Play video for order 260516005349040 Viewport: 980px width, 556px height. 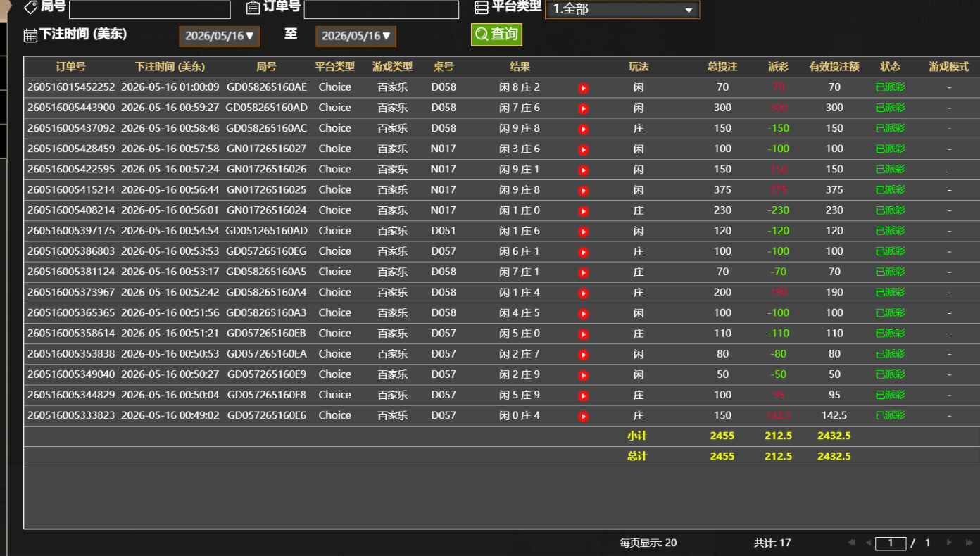pyautogui.click(x=583, y=374)
